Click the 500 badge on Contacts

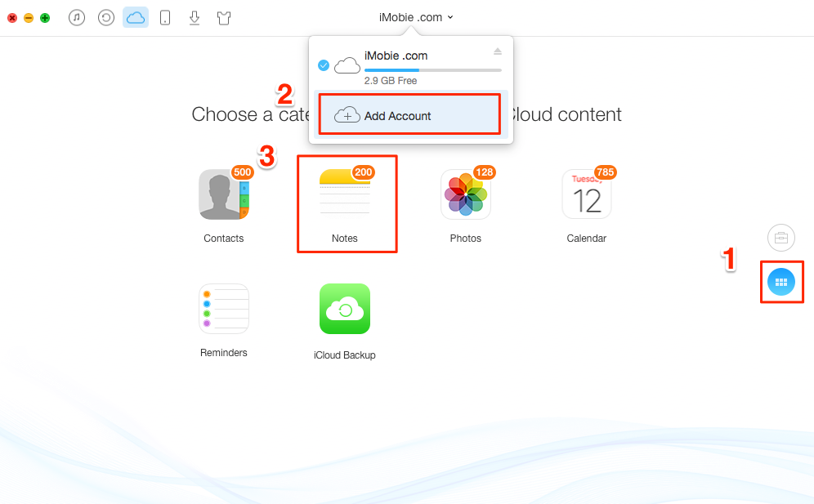pyautogui.click(x=243, y=172)
